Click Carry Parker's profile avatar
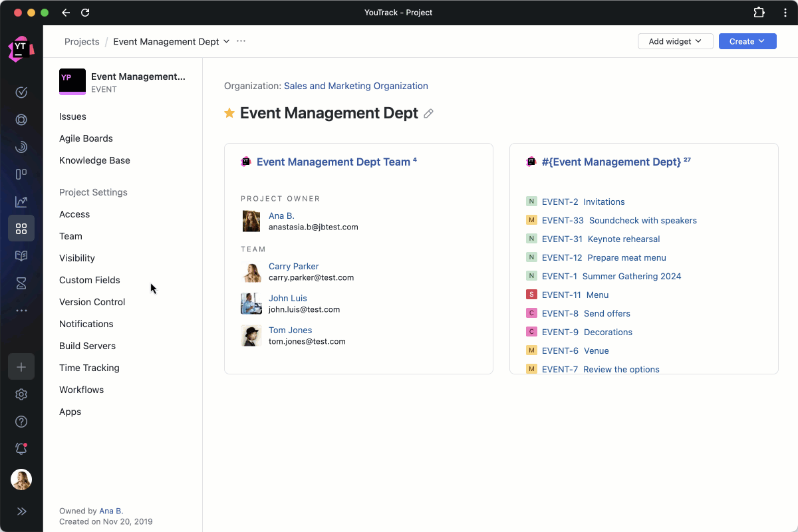Screen dimensions: 798x532 coord(251,272)
